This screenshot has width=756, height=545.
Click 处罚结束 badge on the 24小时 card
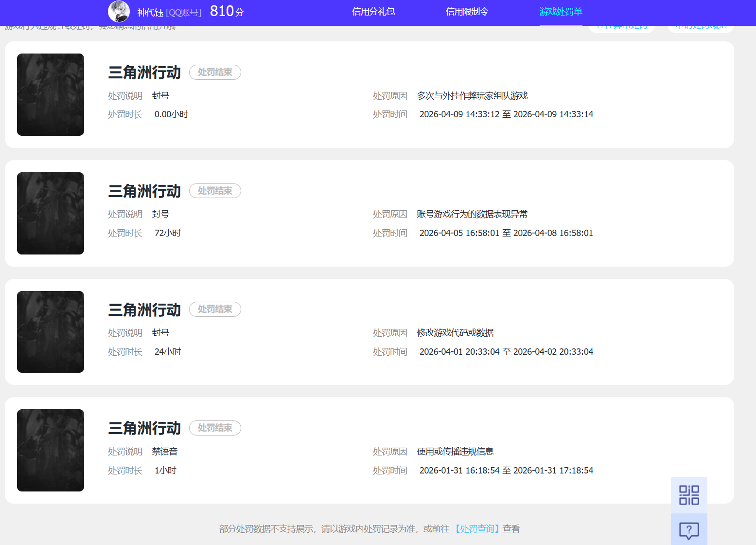(x=215, y=309)
